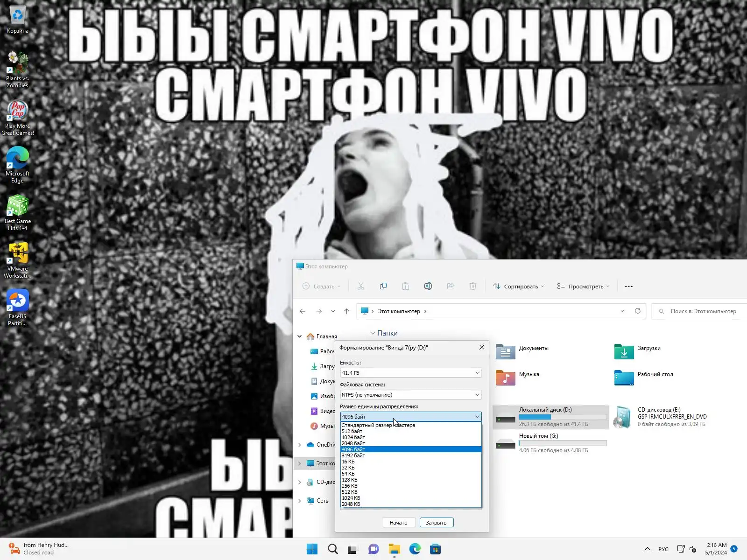
Task: Select Локальный диск (D:) drive
Action: (551, 417)
